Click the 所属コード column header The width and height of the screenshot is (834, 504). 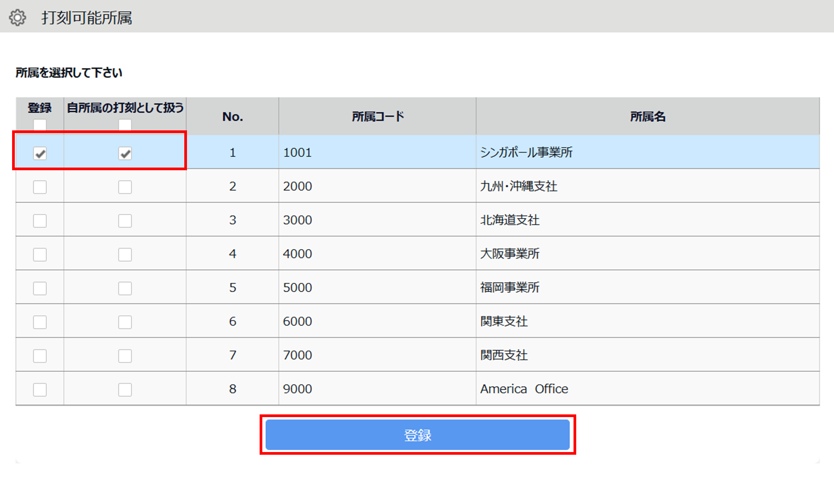pyautogui.click(x=378, y=116)
